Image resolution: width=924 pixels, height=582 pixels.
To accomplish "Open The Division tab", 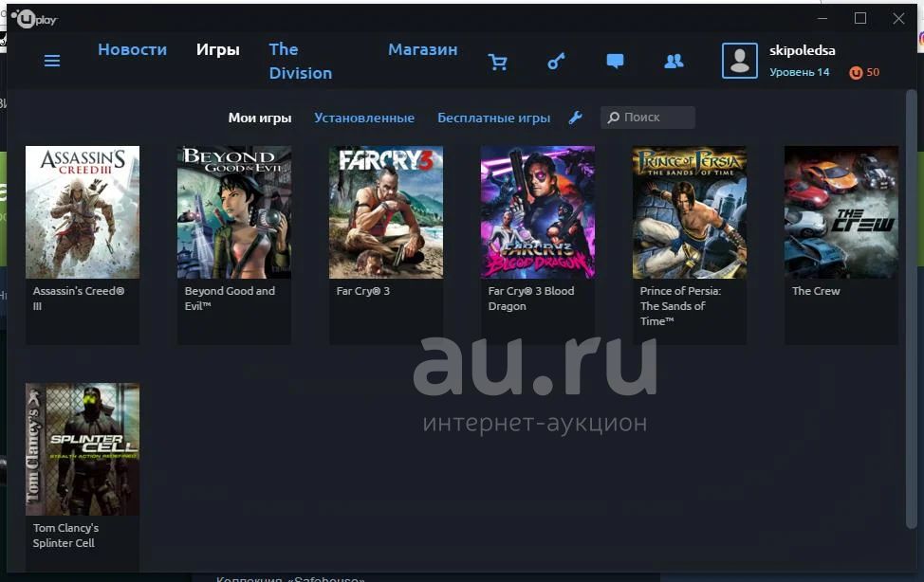I will click(301, 62).
